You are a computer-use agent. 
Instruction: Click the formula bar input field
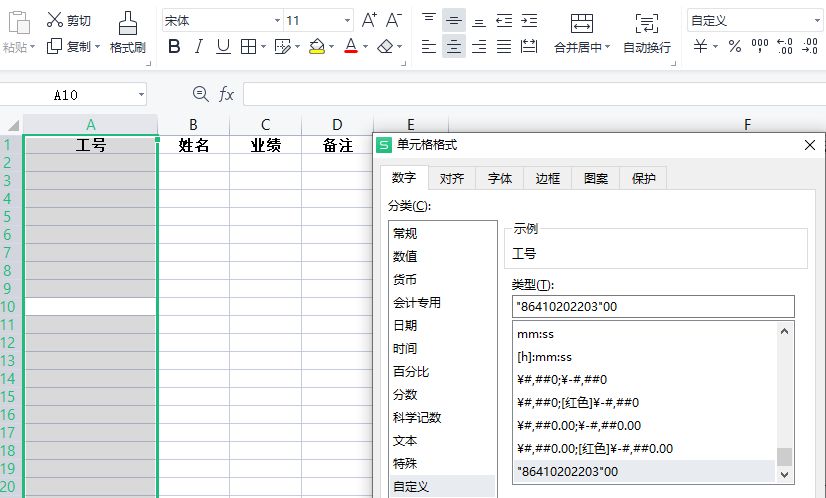click(534, 95)
